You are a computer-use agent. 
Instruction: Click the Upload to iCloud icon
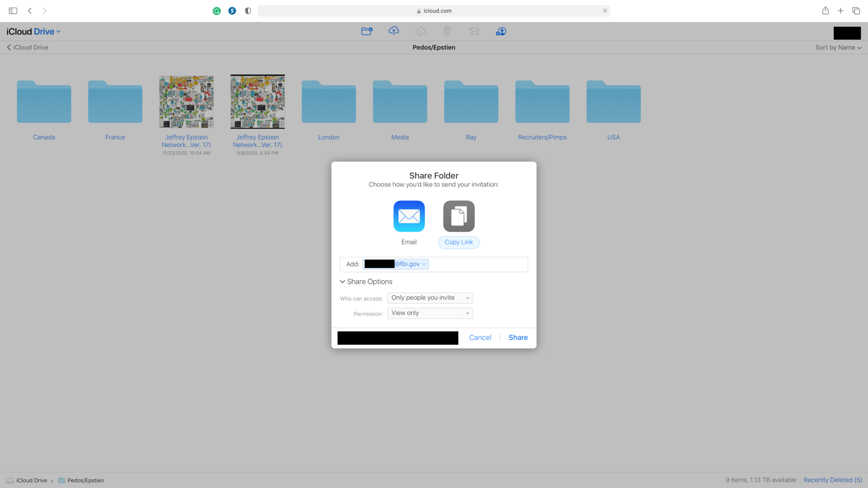[x=393, y=31]
